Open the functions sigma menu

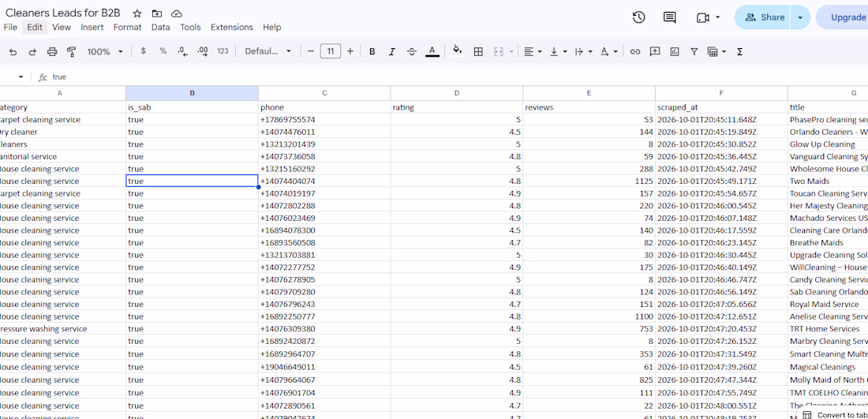[x=739, y=51]
